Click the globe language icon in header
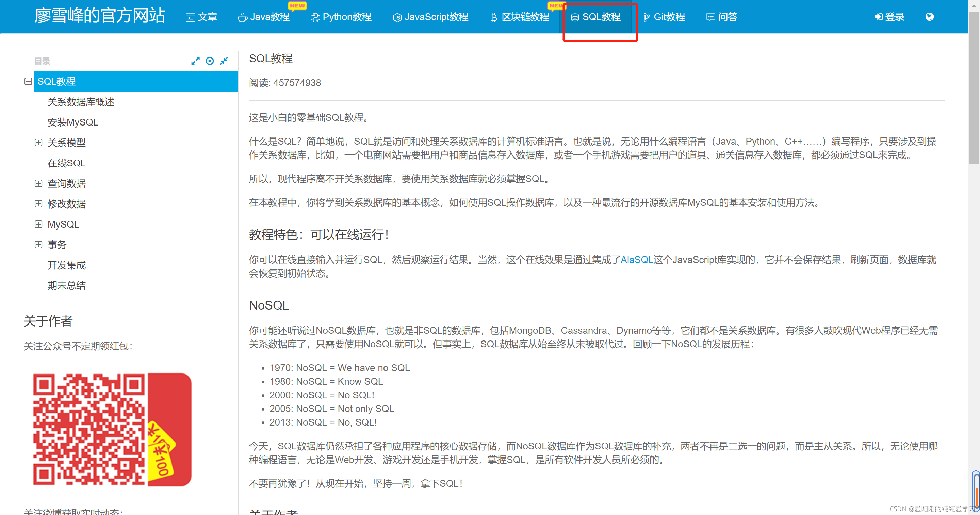 tap(929, 17)
